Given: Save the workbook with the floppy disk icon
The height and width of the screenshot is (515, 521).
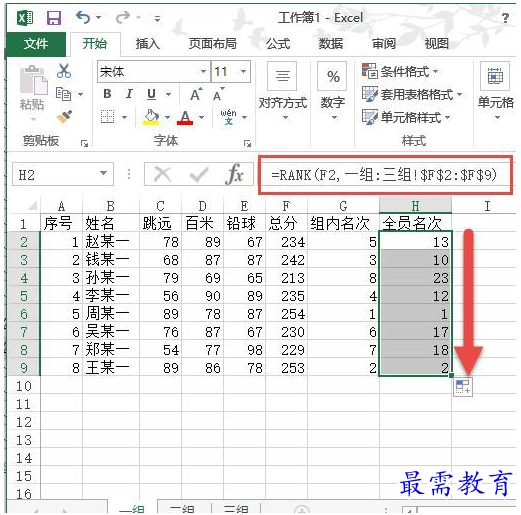Looking at the screenshot, I should [x=54, y=18].
